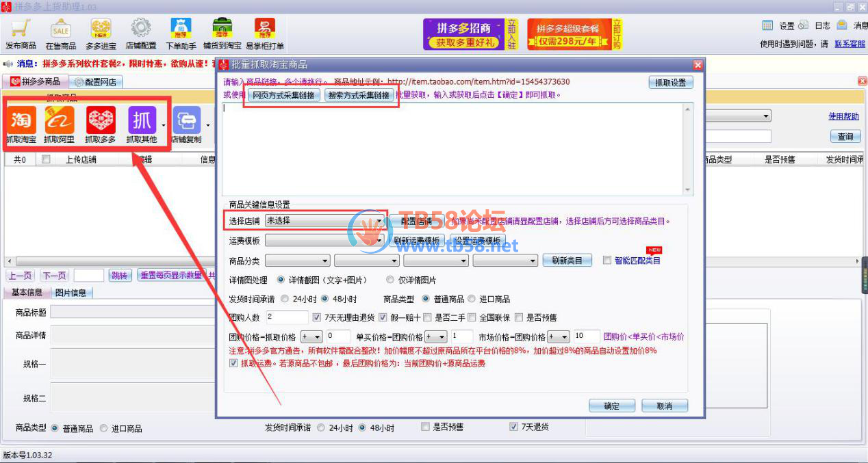Screen dimensions: 868x463
Task: Click 抓取其他 purple icon
Action: coord(142,125)
